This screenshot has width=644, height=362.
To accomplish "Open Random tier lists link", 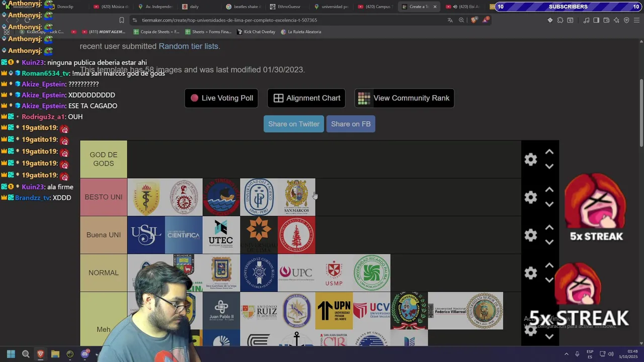I will coord(188,46).
